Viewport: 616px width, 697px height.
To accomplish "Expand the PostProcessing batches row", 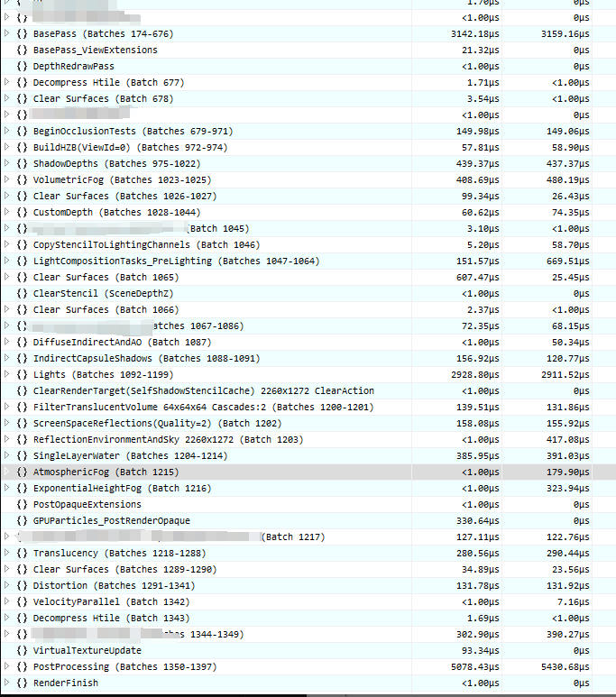I will (x=6, y=666).
